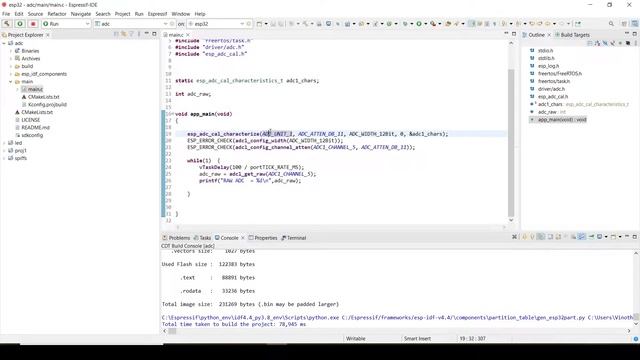Select app_main(void) in Outline

pyautogui.click(x=562, y=120)
